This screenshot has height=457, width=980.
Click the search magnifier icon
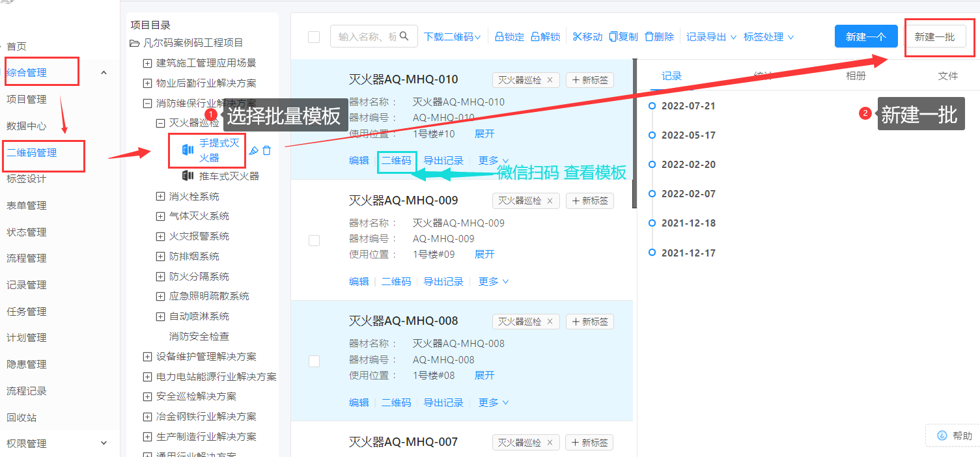[x=404, y=36]
